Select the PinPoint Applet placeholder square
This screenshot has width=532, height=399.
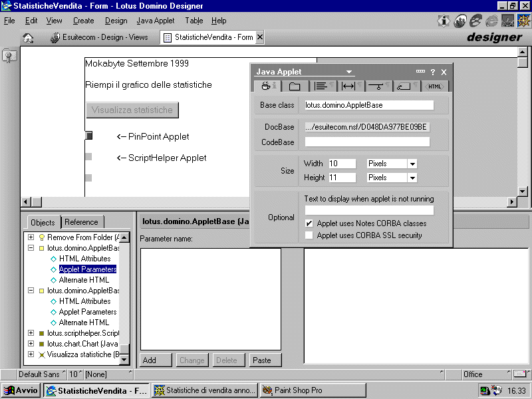coord(88,136)
